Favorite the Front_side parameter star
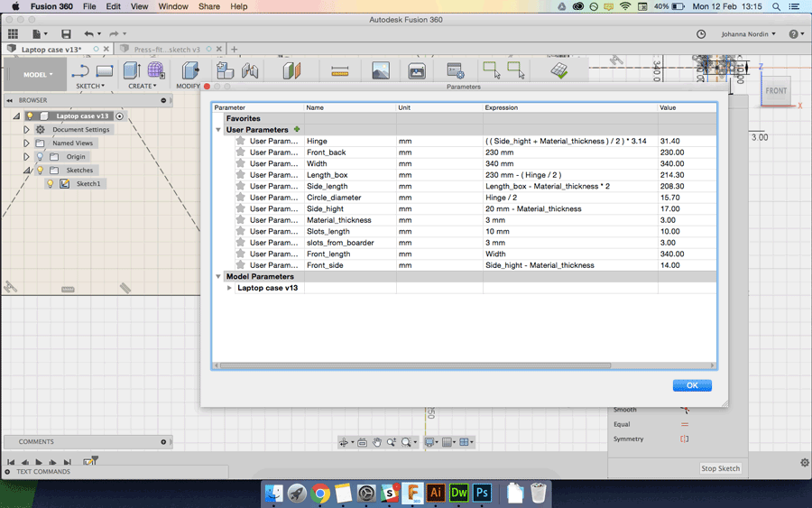The width and height of the screenshot is (812, 508). pos(240,264)
